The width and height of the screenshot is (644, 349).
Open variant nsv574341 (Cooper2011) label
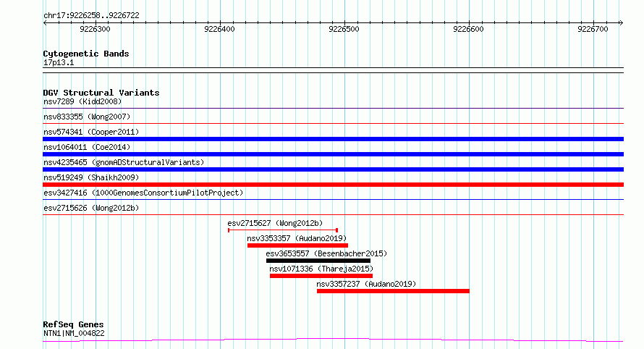91,132
